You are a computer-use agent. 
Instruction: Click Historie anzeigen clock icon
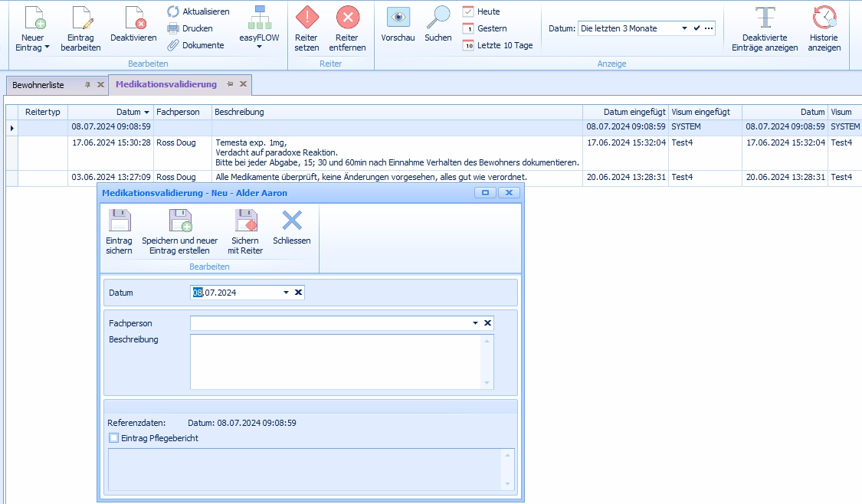click(824, 18)
